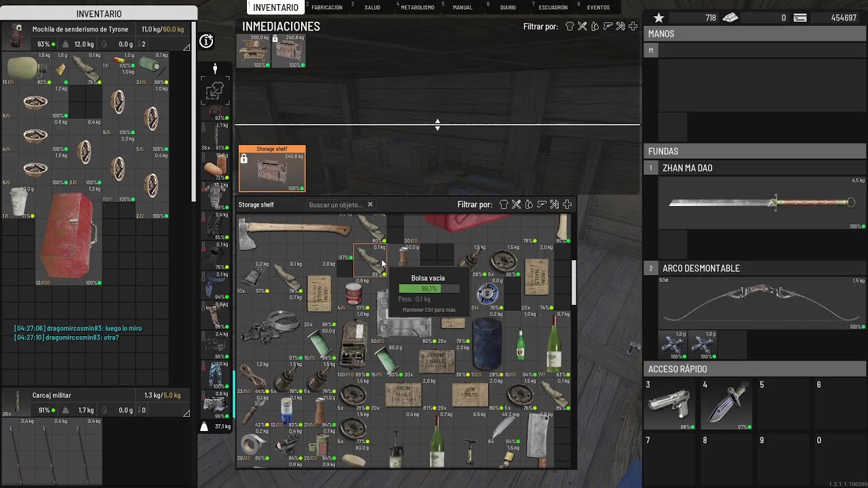Image resolution: width=868 pixels, height=488 pixels.
Task: Click the silver bars currency icon
Action: [730, 18]
